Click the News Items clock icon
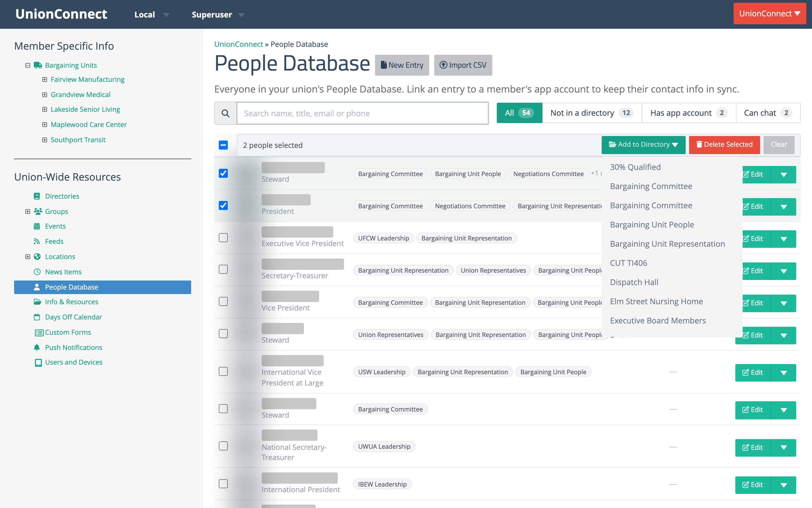 tap(37, 272)
